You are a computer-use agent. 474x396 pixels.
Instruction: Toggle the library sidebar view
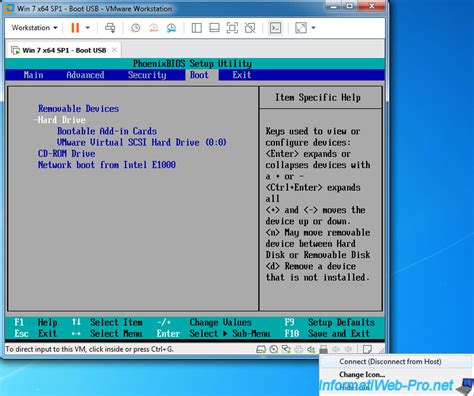pyautogui.click(x=197, y=28)
